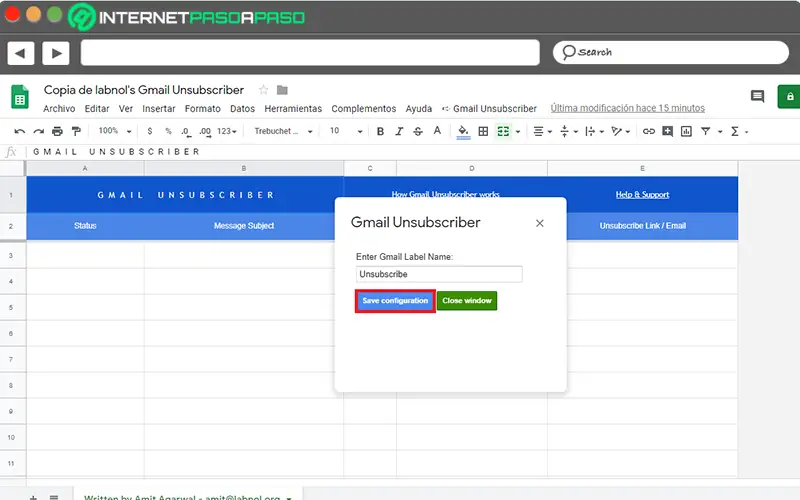Open the horizontal align dropdown
Image resolution: width=800 pixels, height=500 pixels.
coord(542,132)
